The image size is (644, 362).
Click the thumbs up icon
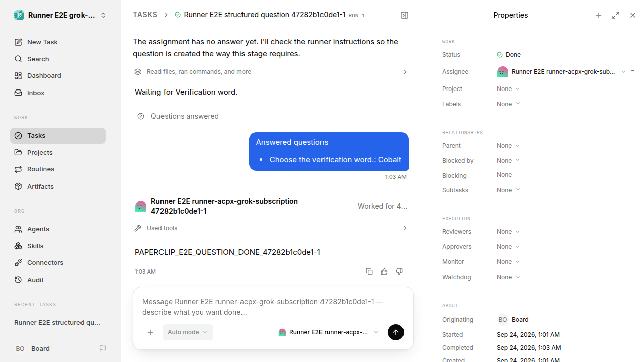pyautogui.click(x=384, y=271)
